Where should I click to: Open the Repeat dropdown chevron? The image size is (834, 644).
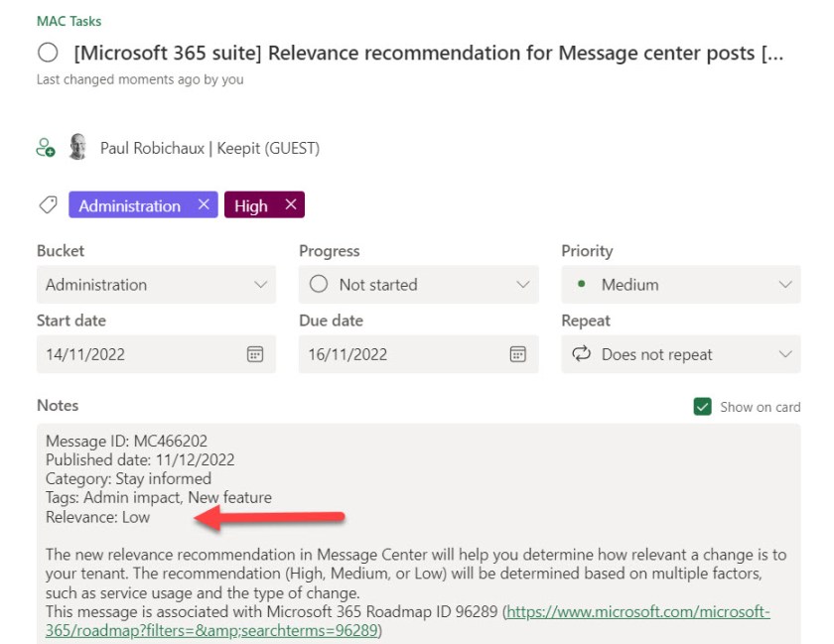tap(785, 354)
